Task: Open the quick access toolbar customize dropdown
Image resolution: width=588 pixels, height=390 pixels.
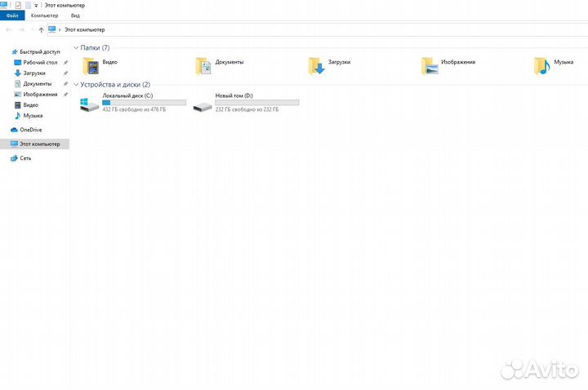Action: click(x=36, y=5)
